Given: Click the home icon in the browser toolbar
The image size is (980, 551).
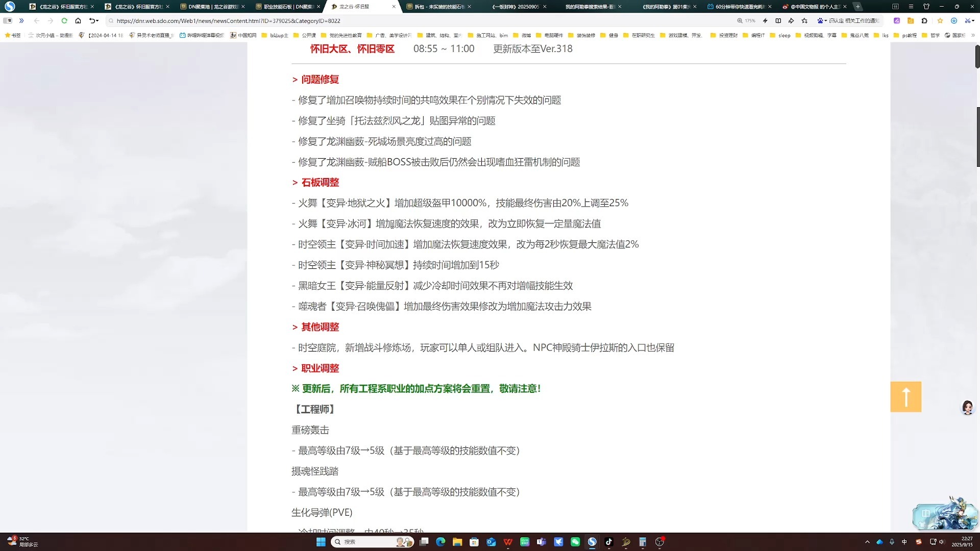Looking at the screenshot, I should tap(78, 21).
